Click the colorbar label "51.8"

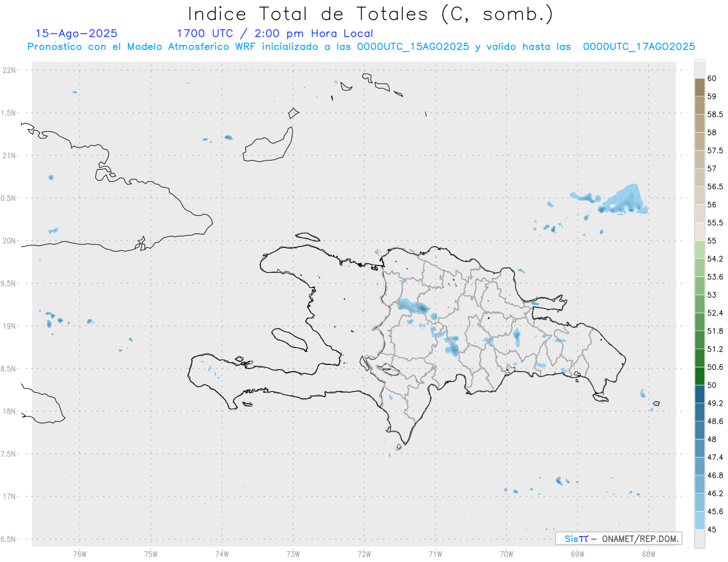click(x=715, y=331)
